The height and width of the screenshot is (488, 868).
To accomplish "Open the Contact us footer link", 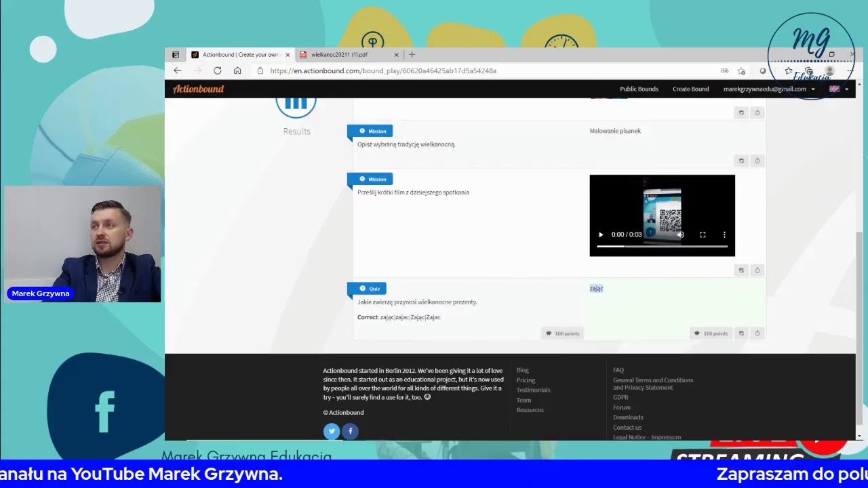I will [x=627, y=428].
